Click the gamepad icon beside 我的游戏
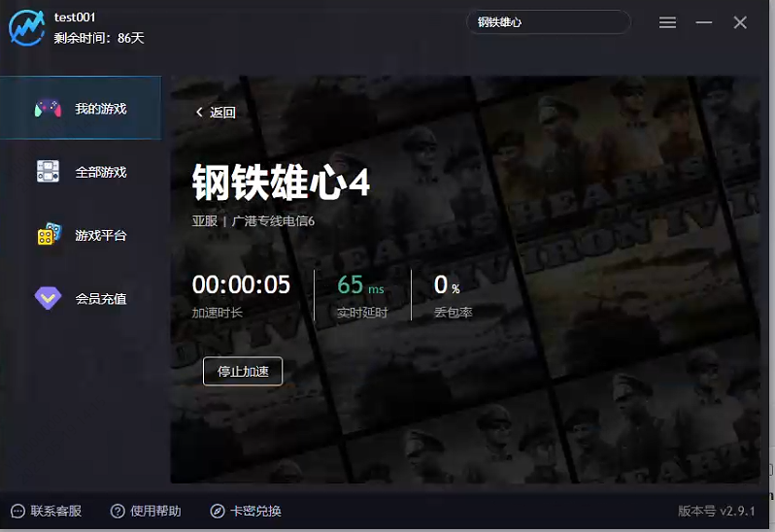Screen dimensions: 775x532 pos(48,108)
